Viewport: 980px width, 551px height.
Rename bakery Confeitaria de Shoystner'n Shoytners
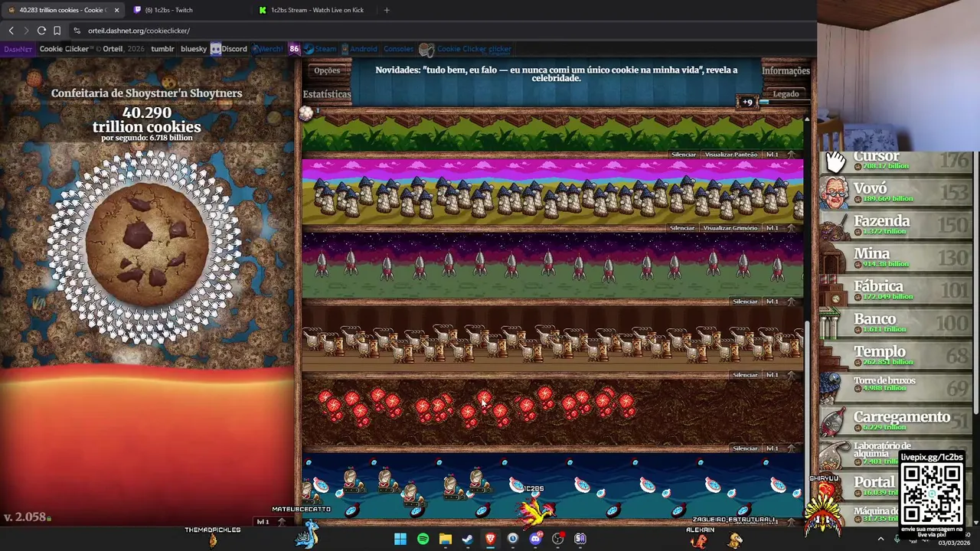click(146, 93)
